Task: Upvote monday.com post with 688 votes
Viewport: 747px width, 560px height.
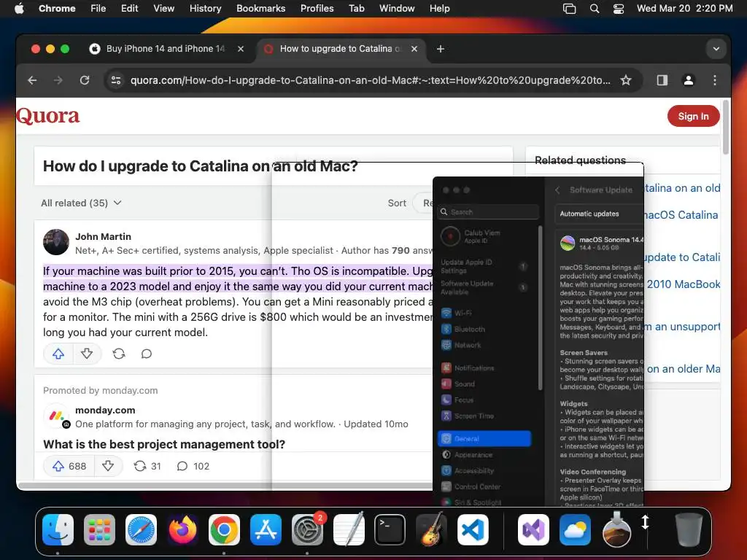Action: 69,466
